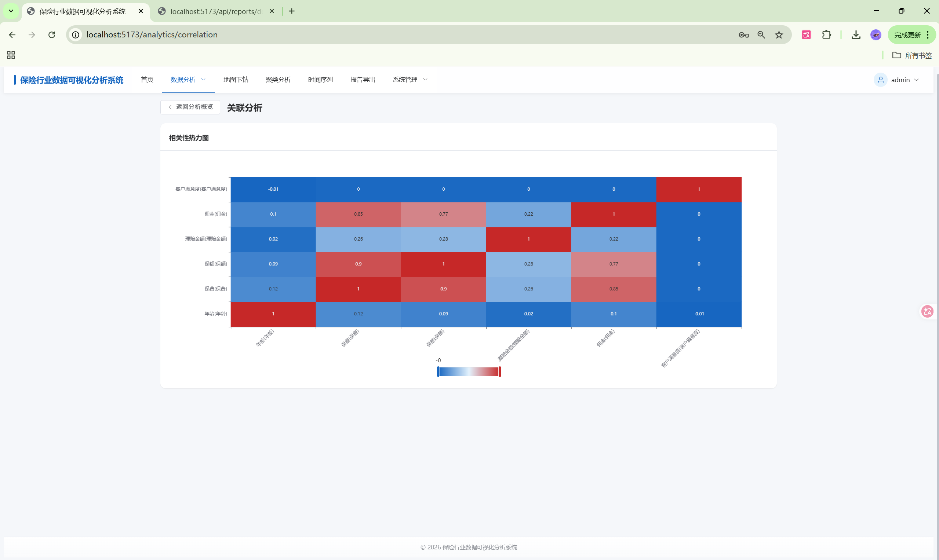Viewport: 939px width, 560px height.
Task: Click the zoom magnifier icon in address bar
Action: pyautogui.click(x=761, y=35)
